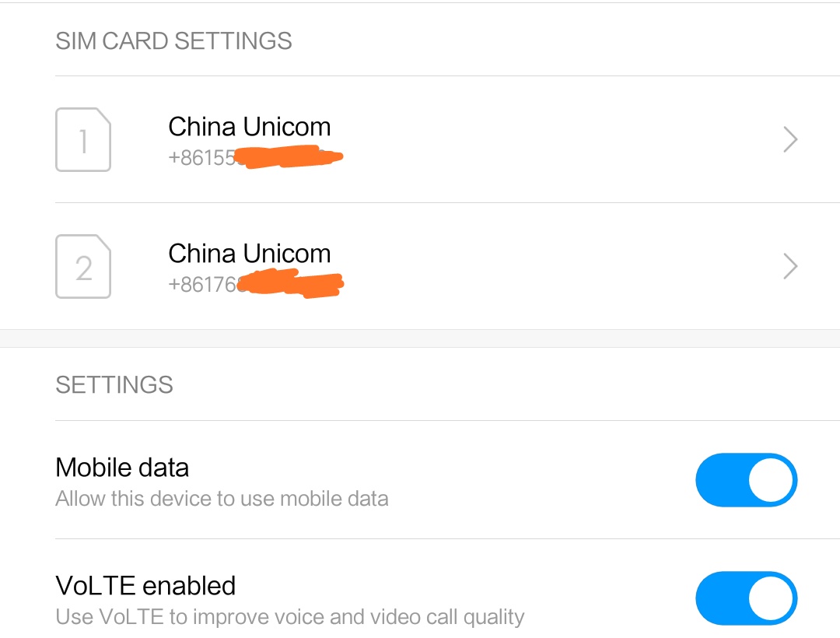
Task: Turn off the Mobile data switch
Action: coord(746,480)
